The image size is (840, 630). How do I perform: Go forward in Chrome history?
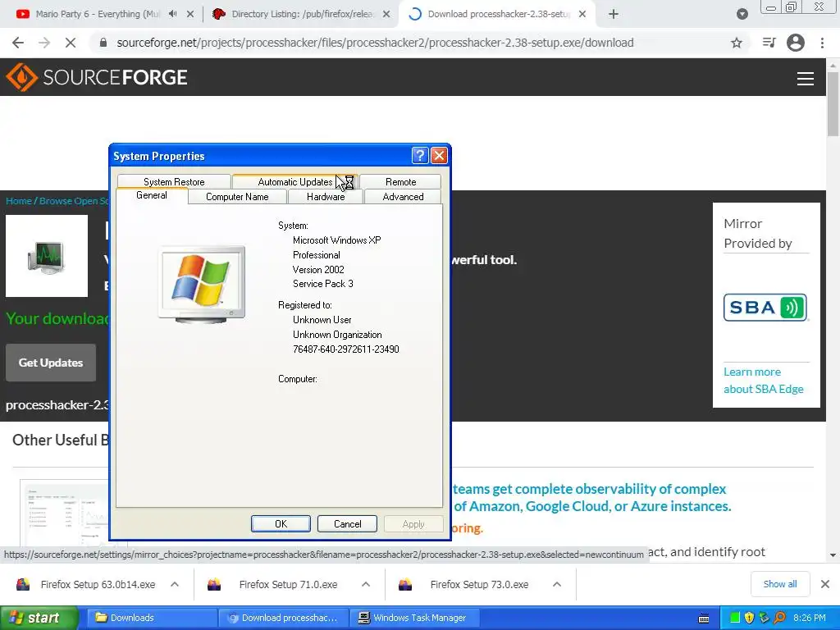[x=44, y=43]
